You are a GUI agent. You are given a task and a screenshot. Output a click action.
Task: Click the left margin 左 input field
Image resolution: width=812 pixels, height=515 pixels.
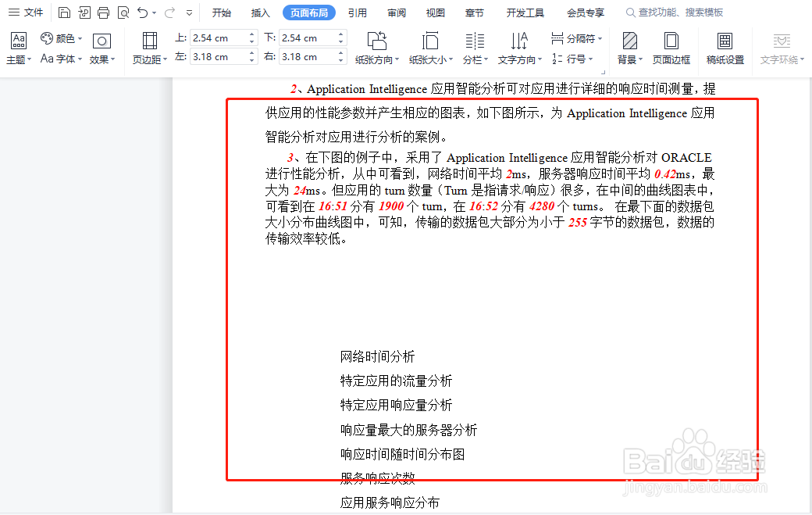coord(219,57)
